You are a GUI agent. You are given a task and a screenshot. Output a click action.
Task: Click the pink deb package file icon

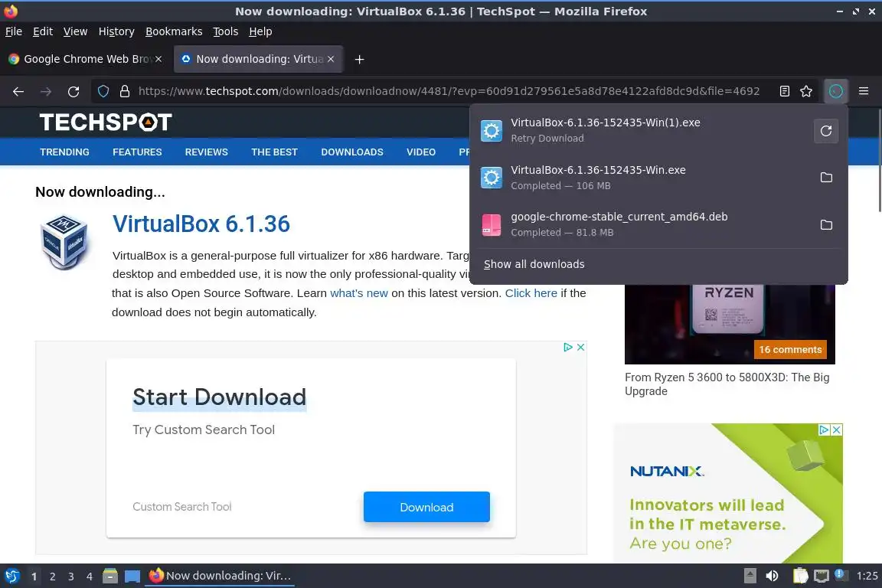click(x=491, y=225)
